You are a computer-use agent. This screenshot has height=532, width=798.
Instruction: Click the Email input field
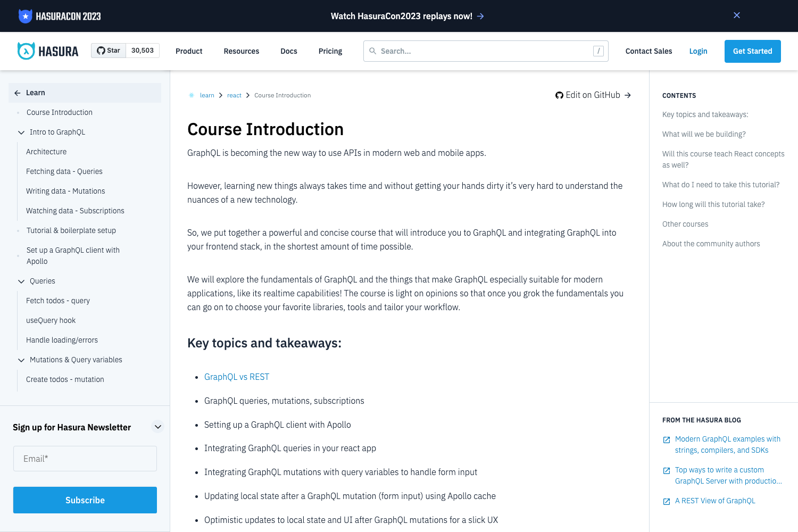click(x=85, y=458)
